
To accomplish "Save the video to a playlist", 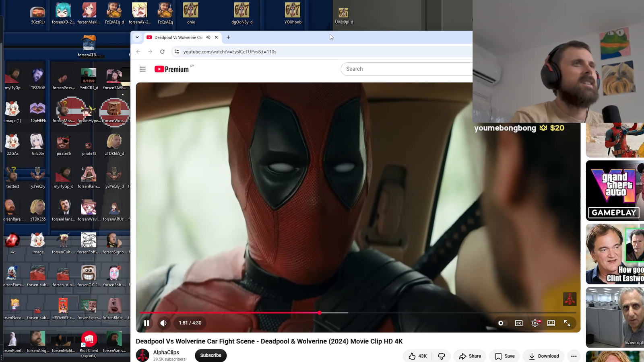I will click(505, 356).
